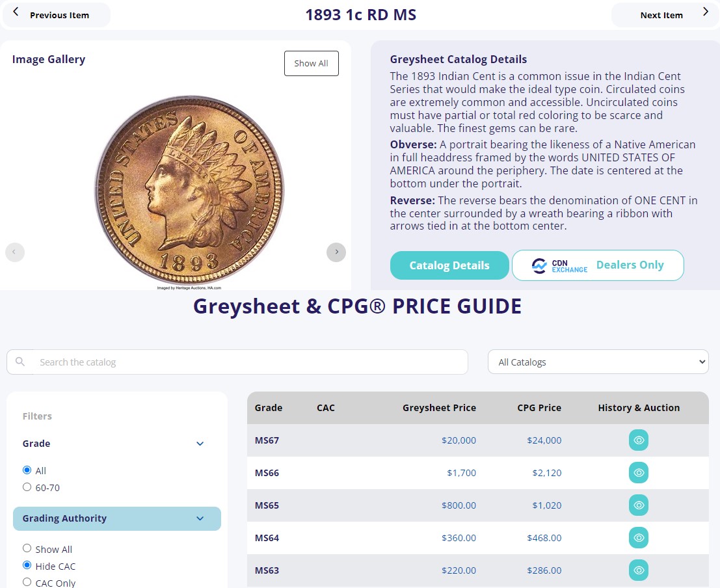Collapse the Grading Authority filter section
Viewport: 720px width, 588px height.
coord(200,518)
